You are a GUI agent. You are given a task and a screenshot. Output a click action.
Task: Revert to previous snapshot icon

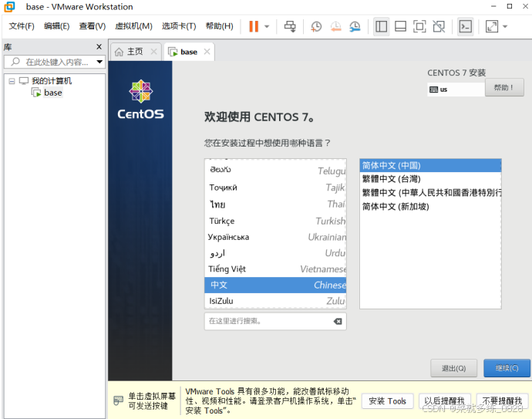click(x=335, y=26)
